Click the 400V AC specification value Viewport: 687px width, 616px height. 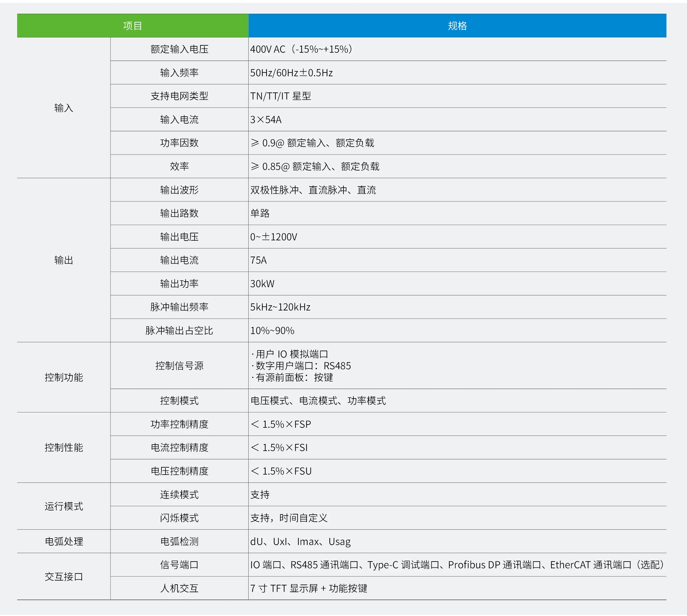301,49
